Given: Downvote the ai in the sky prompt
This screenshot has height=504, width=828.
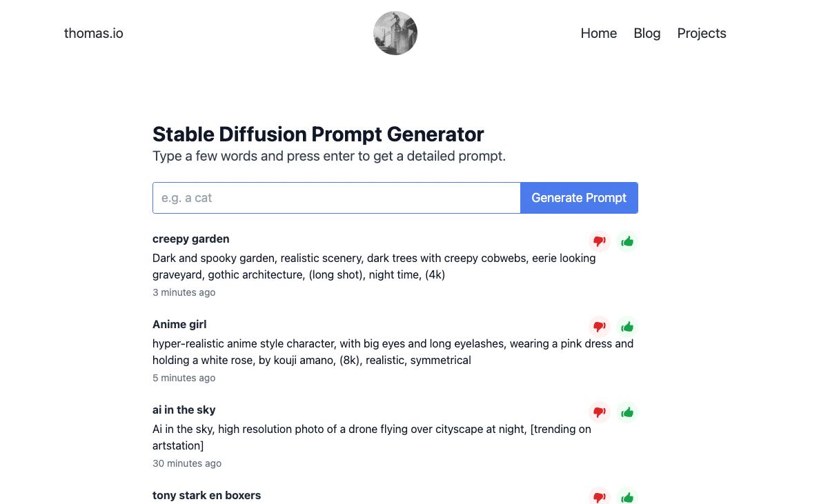Looking at the screenshot, I should 600,412.
